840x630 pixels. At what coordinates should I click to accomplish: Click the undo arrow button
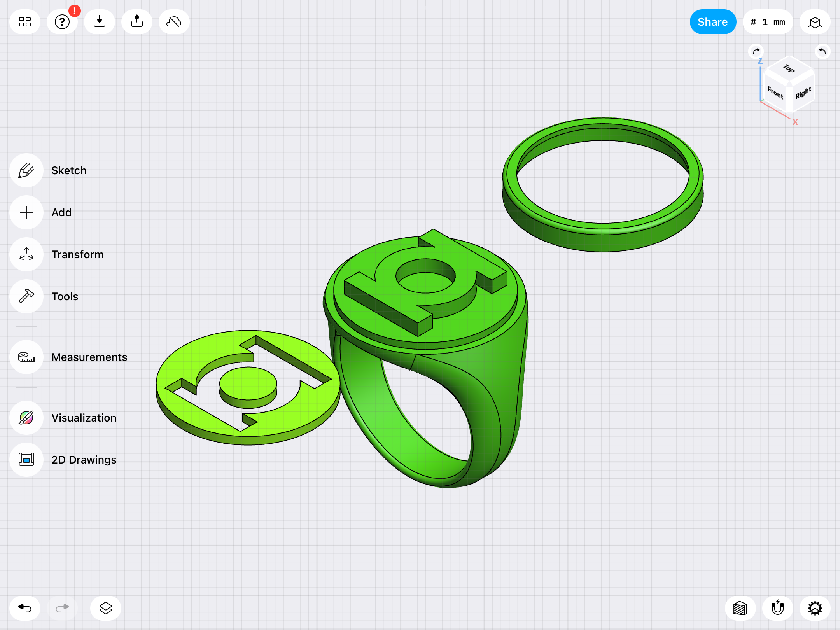[x=25, y=608]
